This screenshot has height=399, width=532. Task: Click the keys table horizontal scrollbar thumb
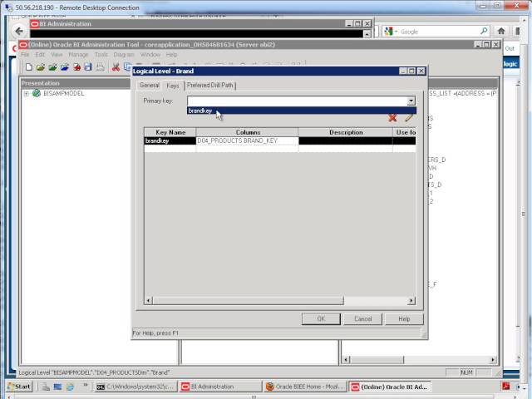(x=248, y=301)
